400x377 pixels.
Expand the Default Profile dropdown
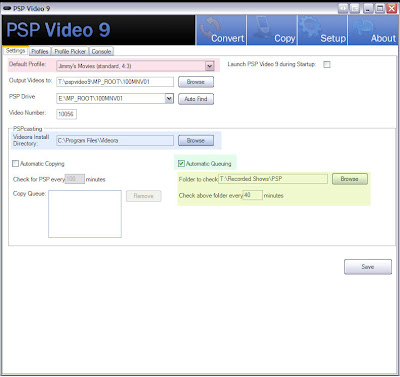tap(210, 66)
